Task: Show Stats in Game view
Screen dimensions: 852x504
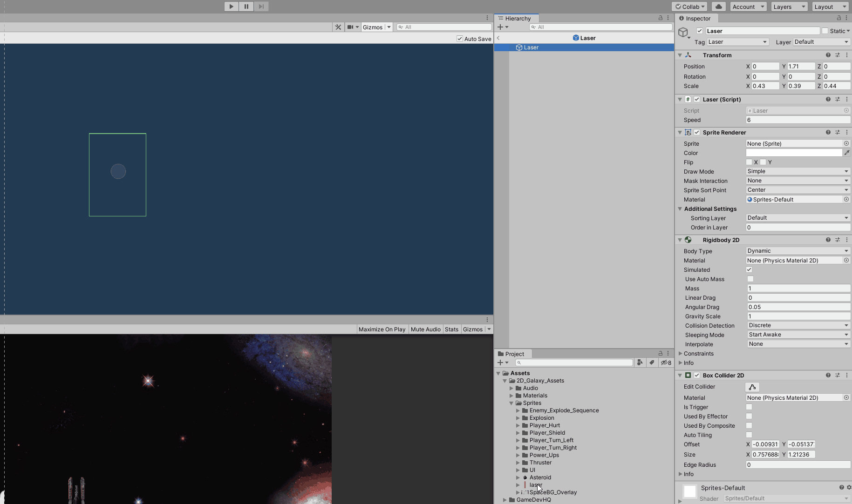Action: [451, 329]
